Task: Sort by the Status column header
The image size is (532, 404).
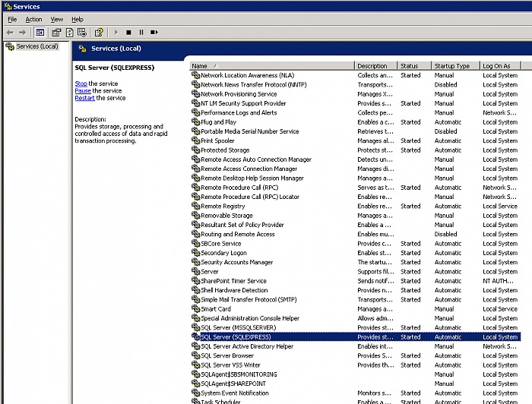Action: pos(414,66)
